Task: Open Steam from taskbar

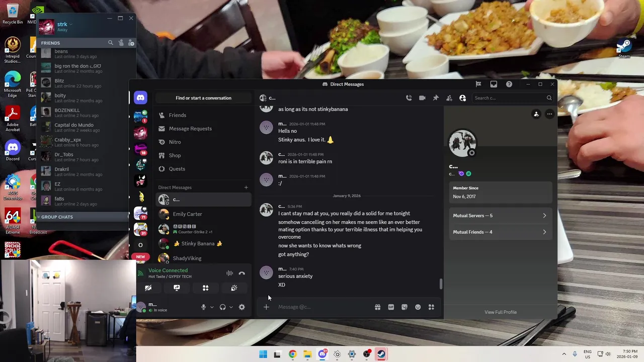Action: pos(381,354)
